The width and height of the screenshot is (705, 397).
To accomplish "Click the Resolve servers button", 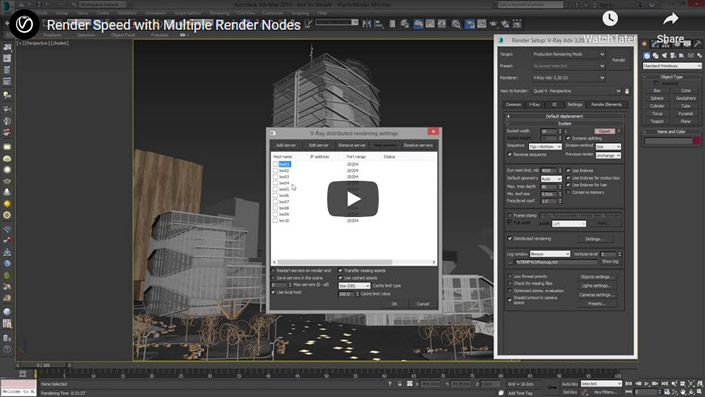I will [x=418, y=145].
